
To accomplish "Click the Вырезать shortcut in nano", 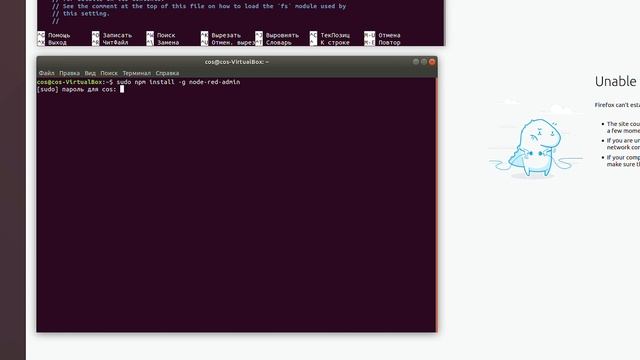I will [221, 36].
